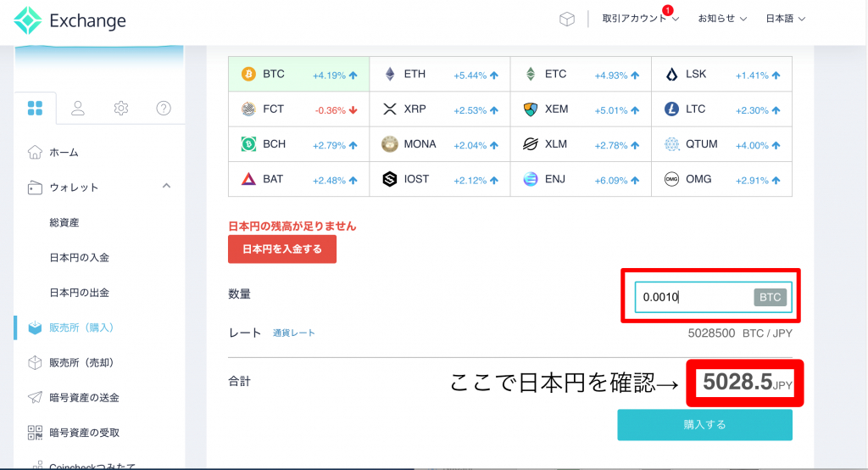Collapse the ウォレット sidebar section

(166, 187)
